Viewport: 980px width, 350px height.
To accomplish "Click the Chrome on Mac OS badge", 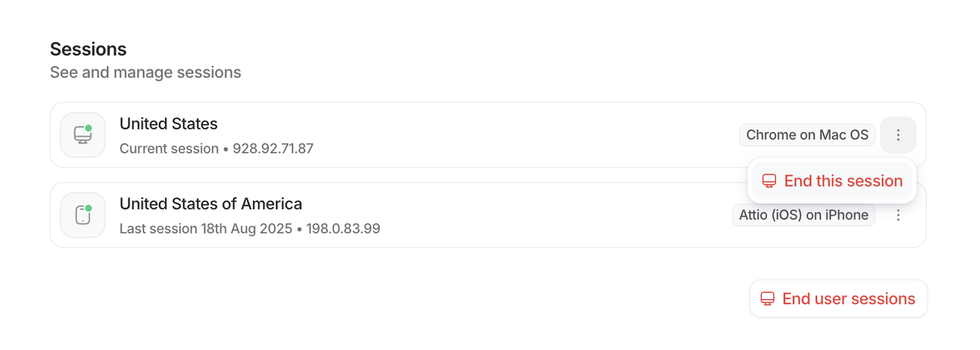I will (807, 135).
